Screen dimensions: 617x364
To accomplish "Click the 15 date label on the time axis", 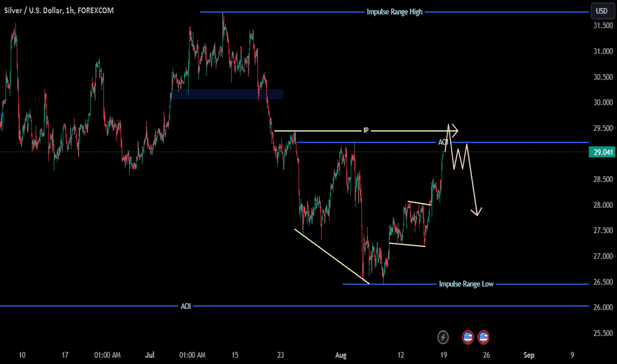I will [x=234, y=355].
